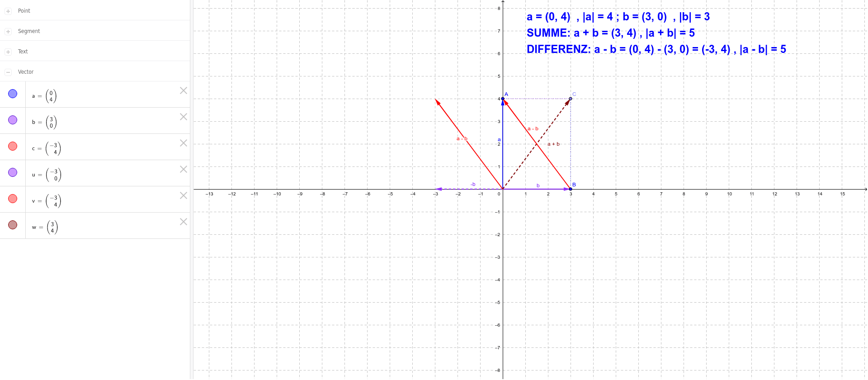This screenshot has height=380, width=868.
Task: Click the Vector category label
Action: click(26, 72)
